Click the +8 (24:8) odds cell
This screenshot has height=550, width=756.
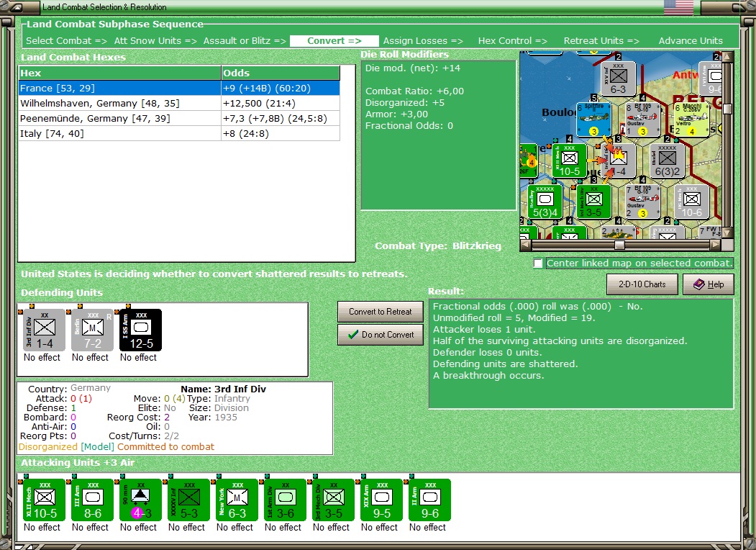[281, 134]
